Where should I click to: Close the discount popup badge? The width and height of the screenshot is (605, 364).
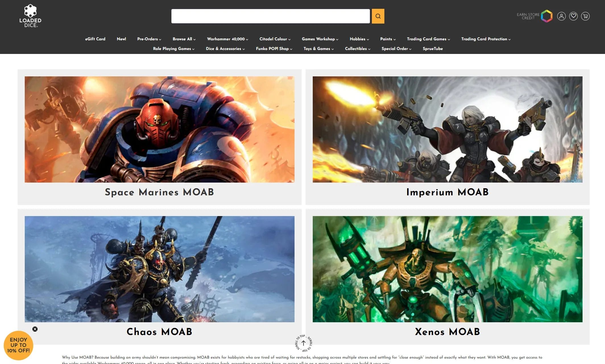35,329
